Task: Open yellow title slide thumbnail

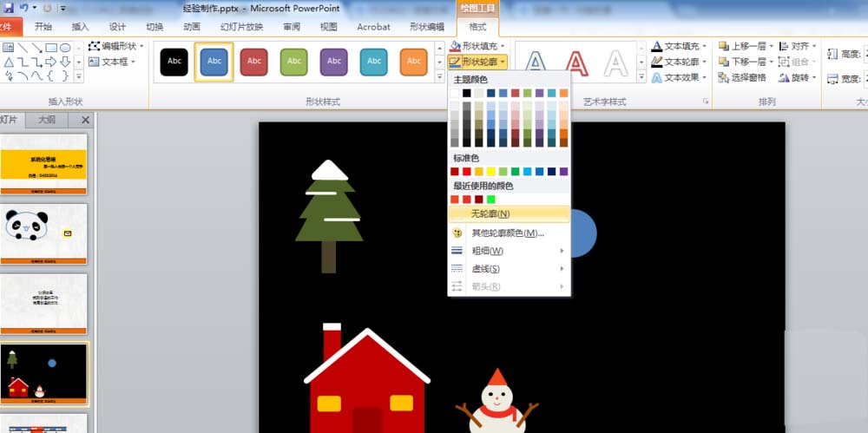Action: click(x=43, y=164)
